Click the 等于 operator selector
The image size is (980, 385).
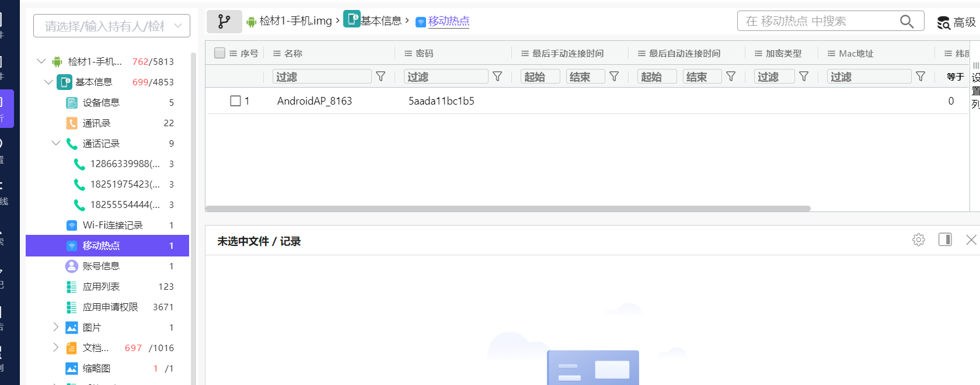[x=955, y=77]
